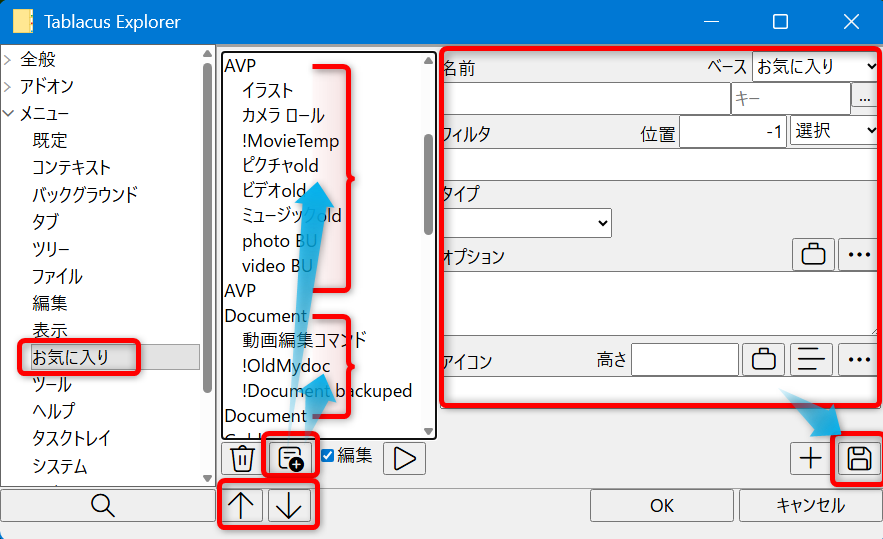883x539 pixels.
Task: Select ミュージックold in the list
Action: pos(292,215)
